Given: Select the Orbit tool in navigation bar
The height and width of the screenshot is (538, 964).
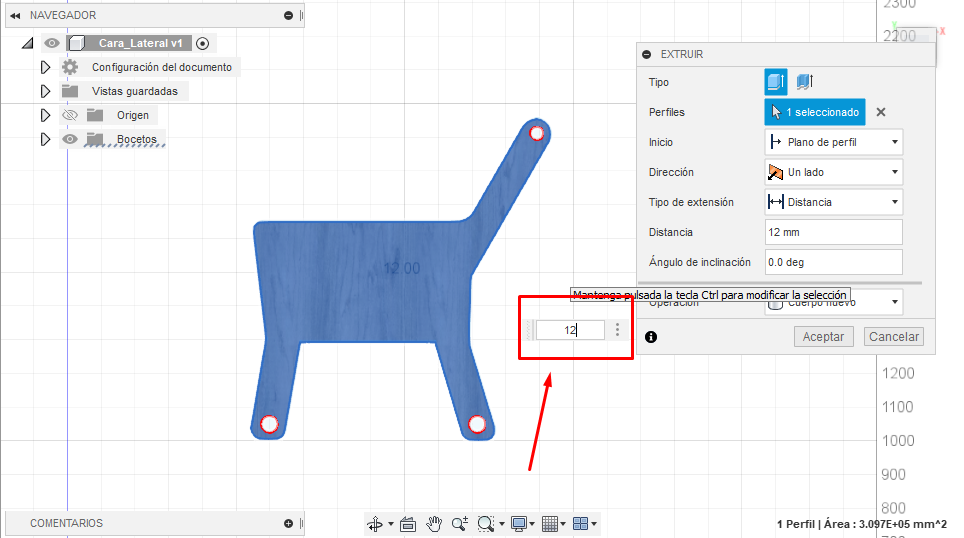Looking at the screenshot, I should 374,524.
